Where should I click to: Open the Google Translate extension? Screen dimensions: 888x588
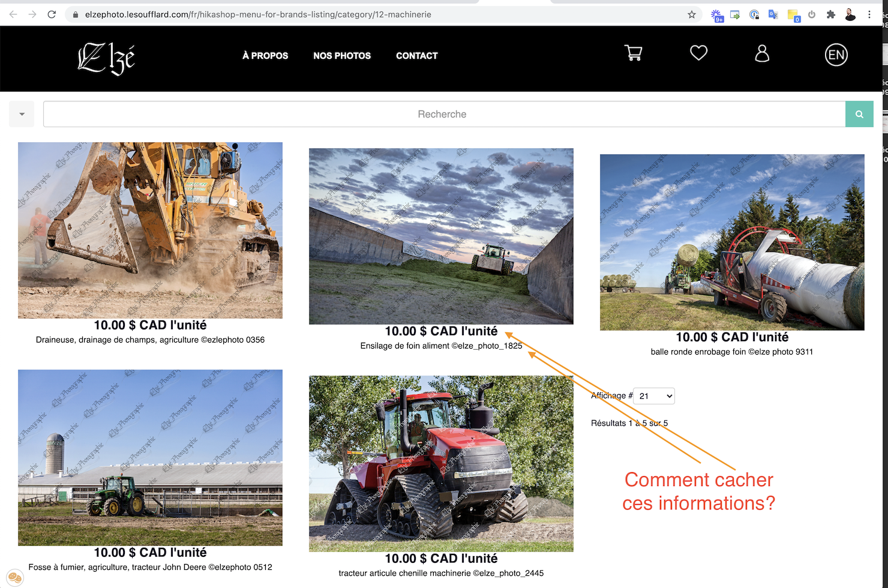click(773, 14)
